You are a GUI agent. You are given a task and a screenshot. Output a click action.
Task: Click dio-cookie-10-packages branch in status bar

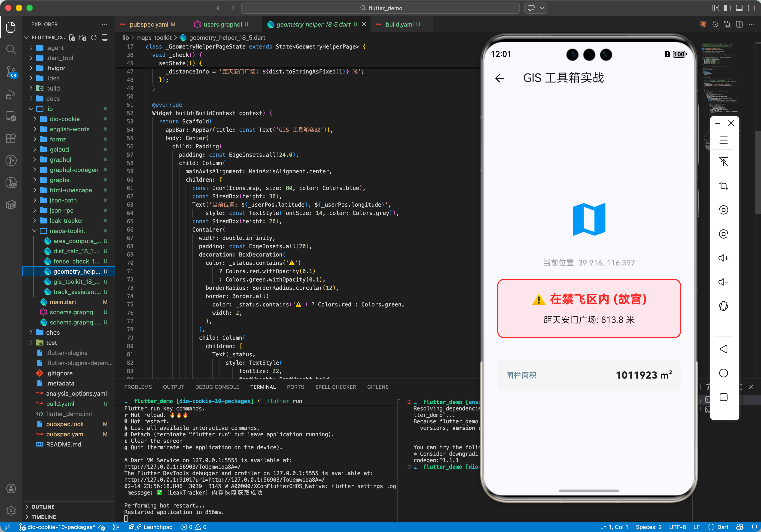tap(61, 527)
